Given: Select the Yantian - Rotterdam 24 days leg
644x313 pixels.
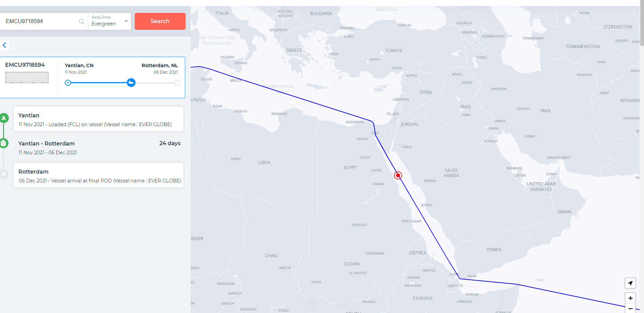Looking at the screenshot, I should [99, 148].
